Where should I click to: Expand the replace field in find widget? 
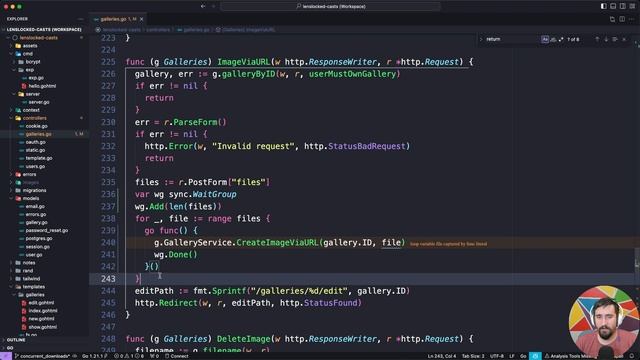coord(481,39)
